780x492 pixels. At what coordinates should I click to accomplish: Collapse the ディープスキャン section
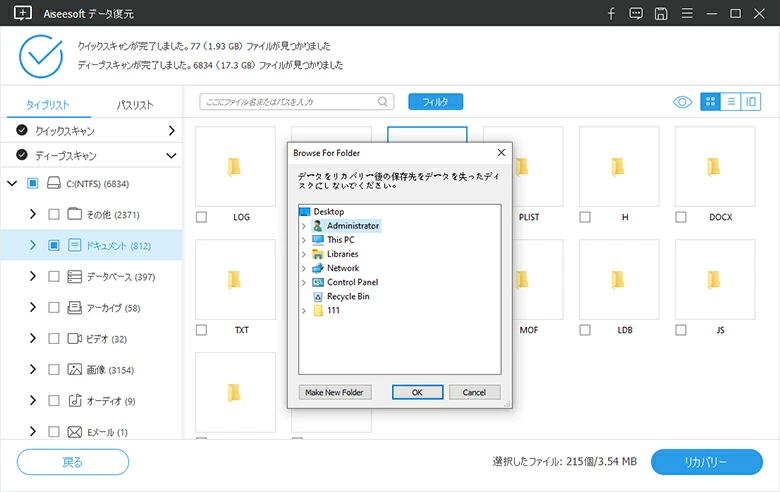click(171, 156)
